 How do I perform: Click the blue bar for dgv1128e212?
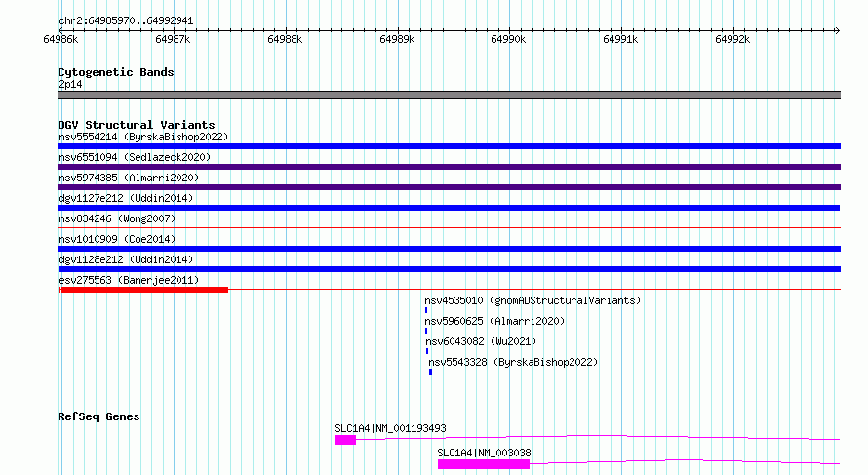pos(449,269)
